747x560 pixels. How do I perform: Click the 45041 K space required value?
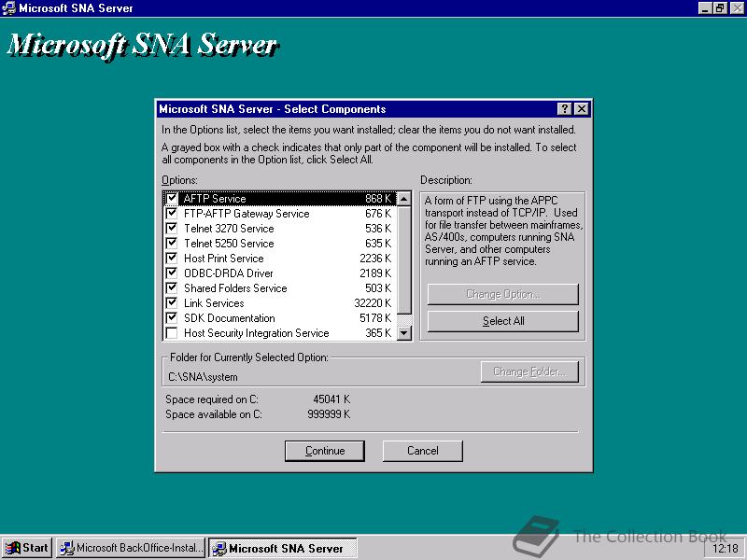coord(331,399)
